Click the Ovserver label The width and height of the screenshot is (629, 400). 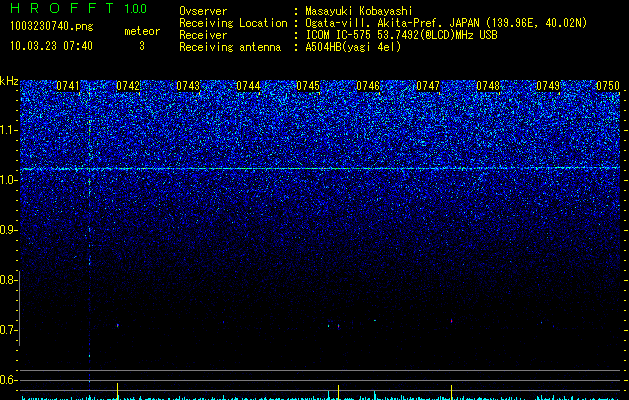point(203,11)
